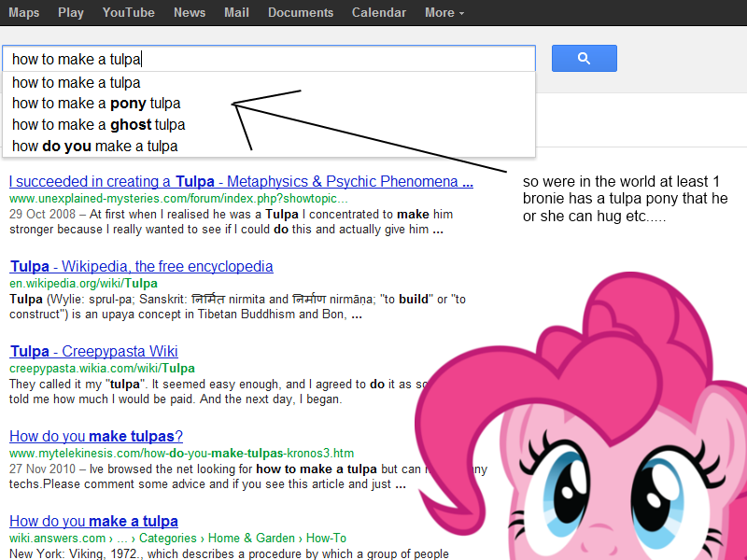This screenshot has height=560, width=747.
Task: Click the '29 Oct 2008' result date
Action: point(42,215)
